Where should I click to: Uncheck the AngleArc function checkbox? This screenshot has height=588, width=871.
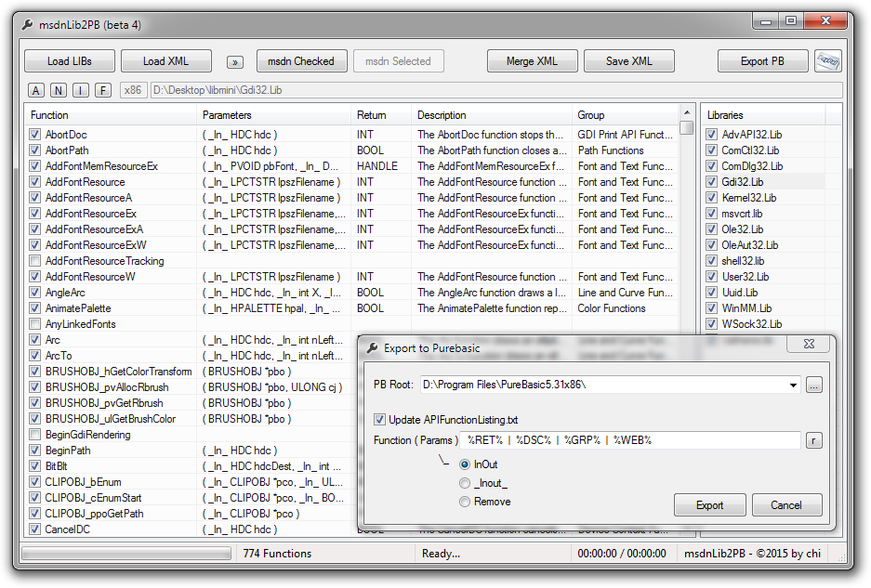[x=35, y=293]
